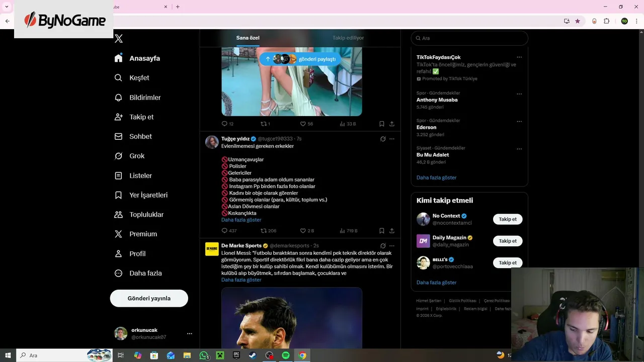Bookmark the Tuğçe yıldız post
The height and width of the screenshot is (362, 644).
(382, 231)
